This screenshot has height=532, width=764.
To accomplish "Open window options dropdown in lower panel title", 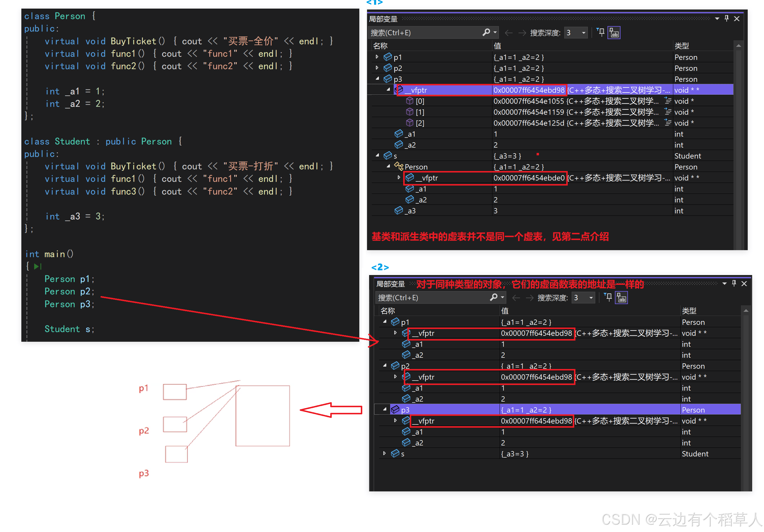I will pos(724,284).
